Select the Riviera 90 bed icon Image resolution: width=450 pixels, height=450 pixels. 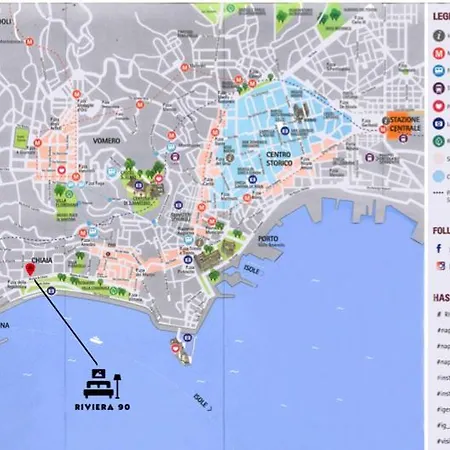click(103, 384)
